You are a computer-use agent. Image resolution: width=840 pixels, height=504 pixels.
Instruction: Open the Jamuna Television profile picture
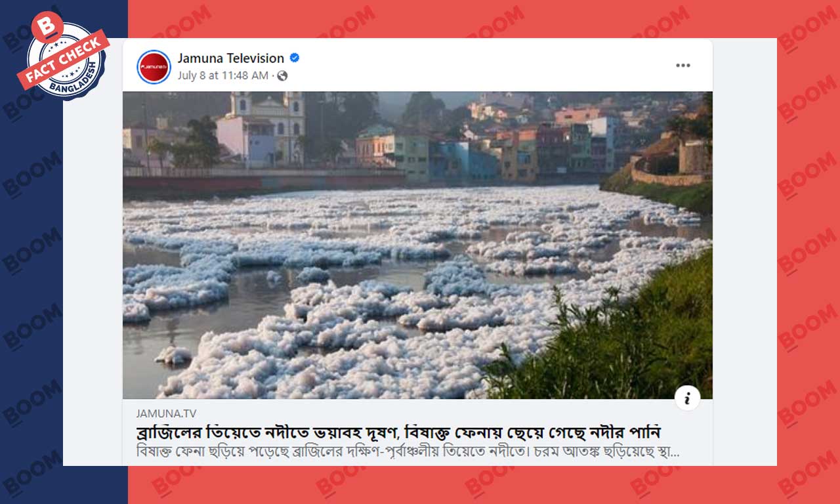coord(154,67)
